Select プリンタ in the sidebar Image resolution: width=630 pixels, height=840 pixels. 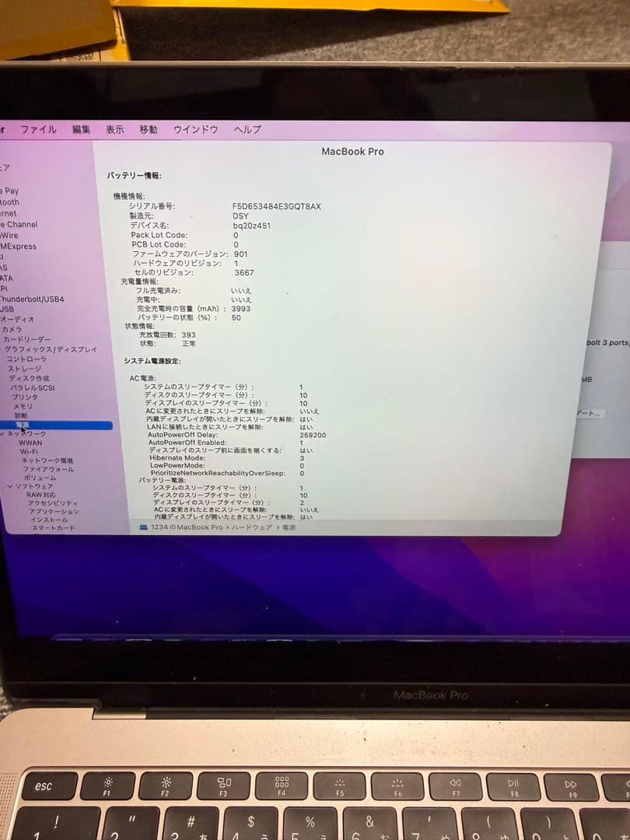(25, 397)
